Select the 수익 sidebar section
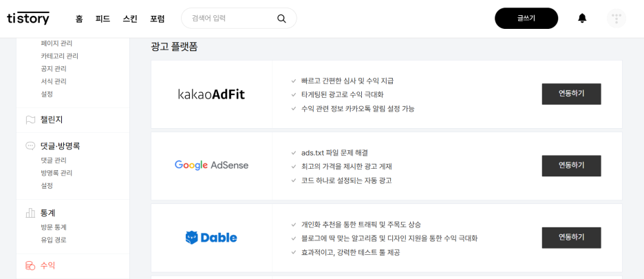Screen dimensions: 644x279 tap(47, 266)
